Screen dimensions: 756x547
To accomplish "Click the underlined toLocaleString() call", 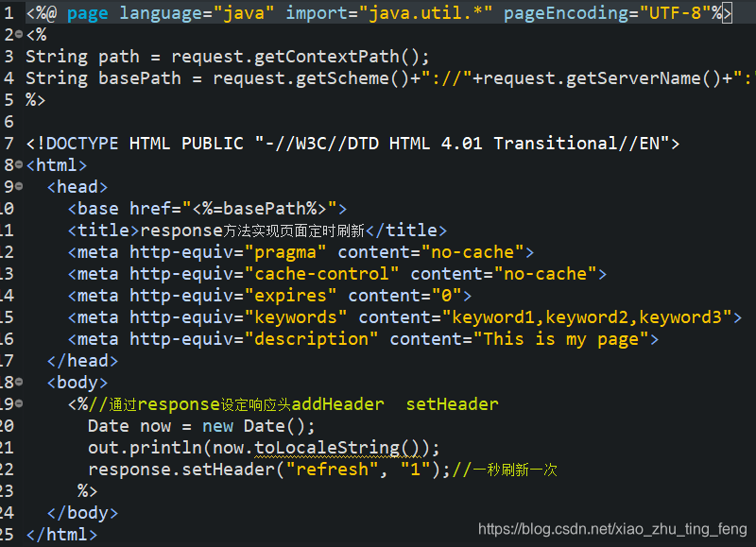I will (x=337, y=448).
